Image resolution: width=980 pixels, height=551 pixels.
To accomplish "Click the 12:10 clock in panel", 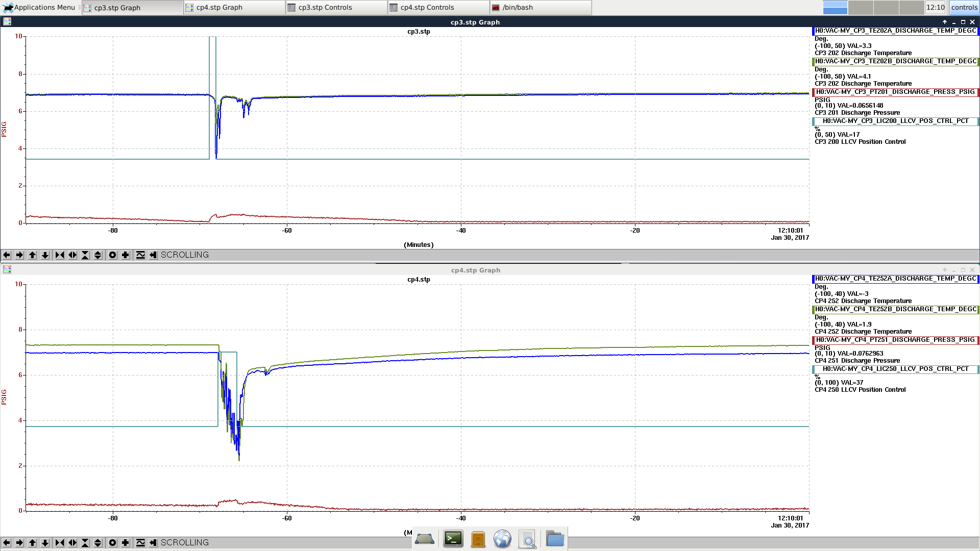I will [x=936, y=8].
